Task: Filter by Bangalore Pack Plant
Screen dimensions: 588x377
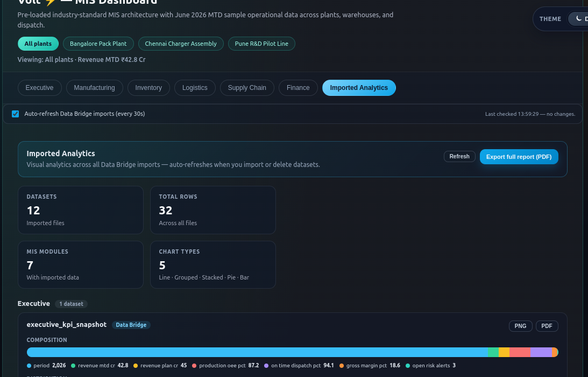Action: coord(98,44)
